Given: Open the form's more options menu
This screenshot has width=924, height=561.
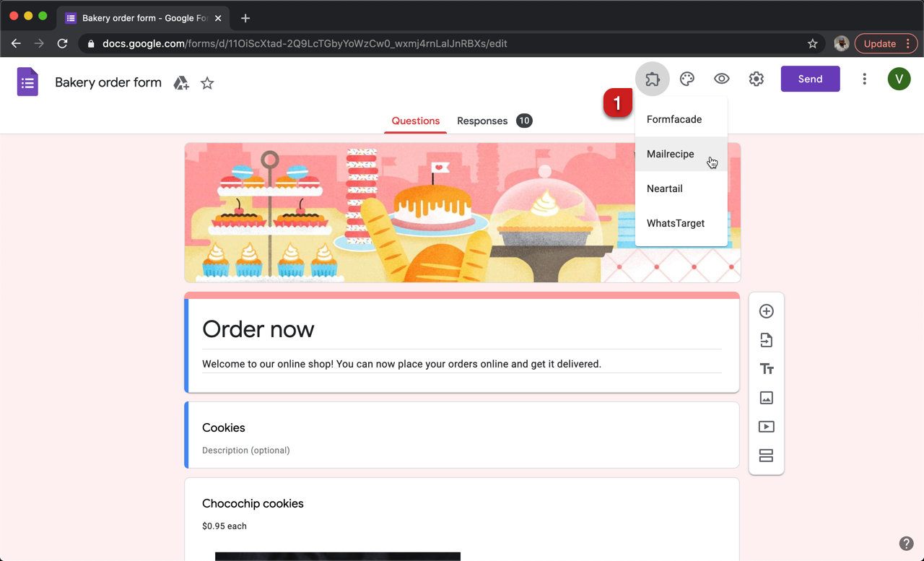Looking at the screenshot, I should (x=865, y=79).
